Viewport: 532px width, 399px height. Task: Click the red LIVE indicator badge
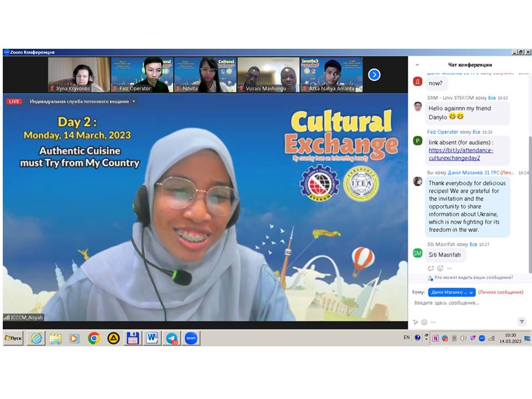pyautogui.click(x=14, y=101)
